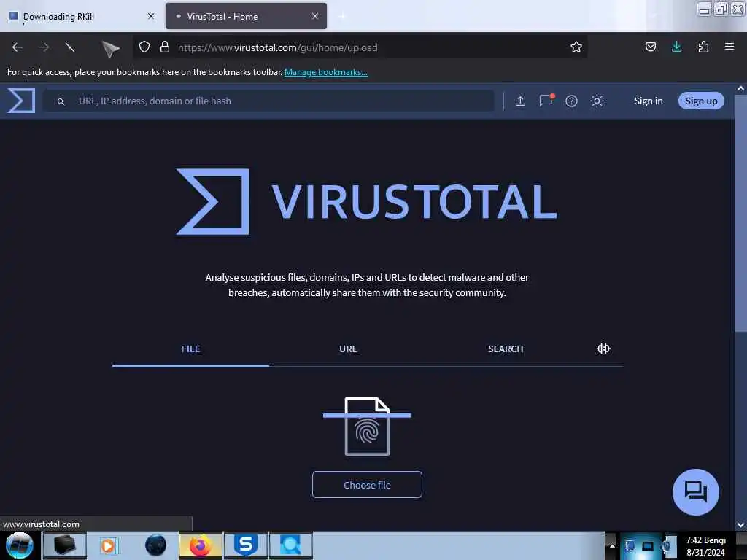Click the taskbar clock 7:42
This screenshot has height=560, width=747.
[705, 546]
